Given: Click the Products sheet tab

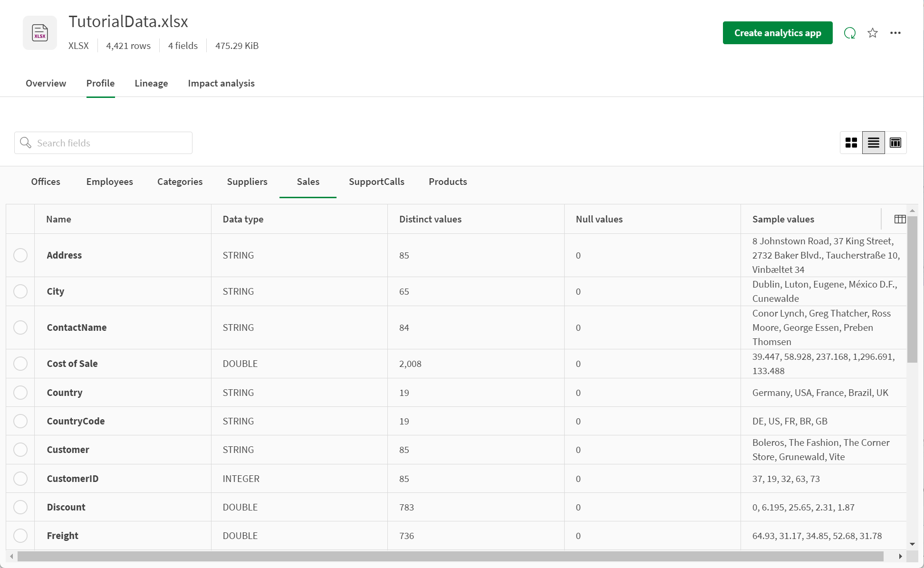Looking at the screenshot, I should (447, 182).
